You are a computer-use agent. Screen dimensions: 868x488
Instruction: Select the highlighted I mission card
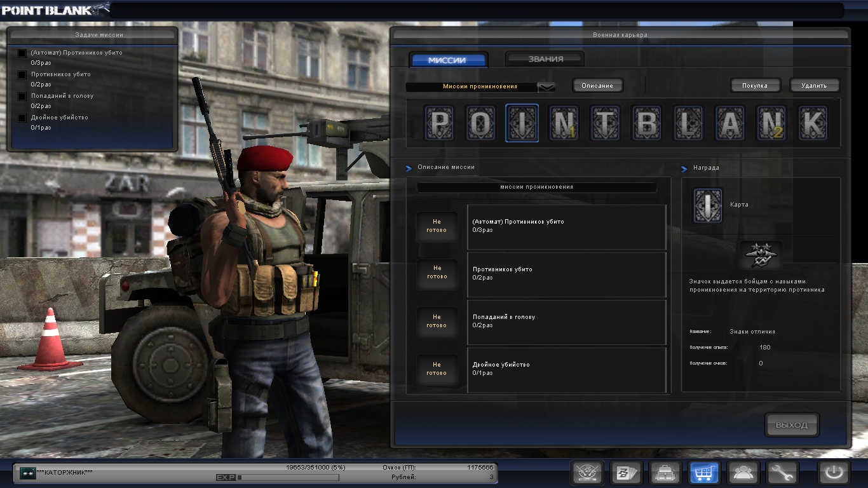(x=522, y=123)
